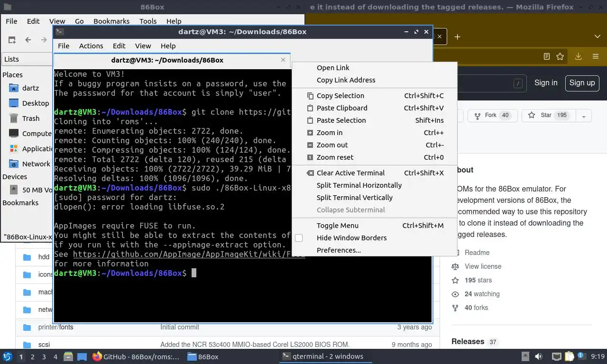Switch to workspace 4 in taskbar
The height and width of the screenshot is (364, 607).
(55, 356)
